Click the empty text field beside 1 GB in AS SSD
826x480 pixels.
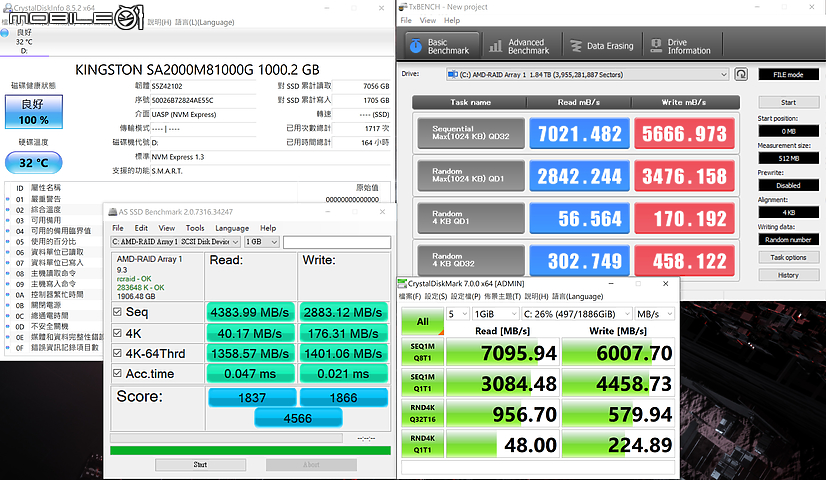337,242
